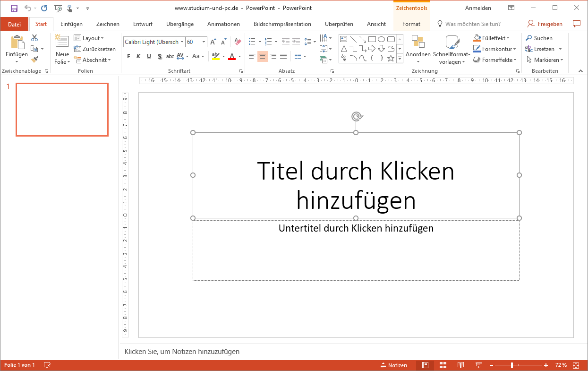Switch to slide sorter view

point(443,365)
